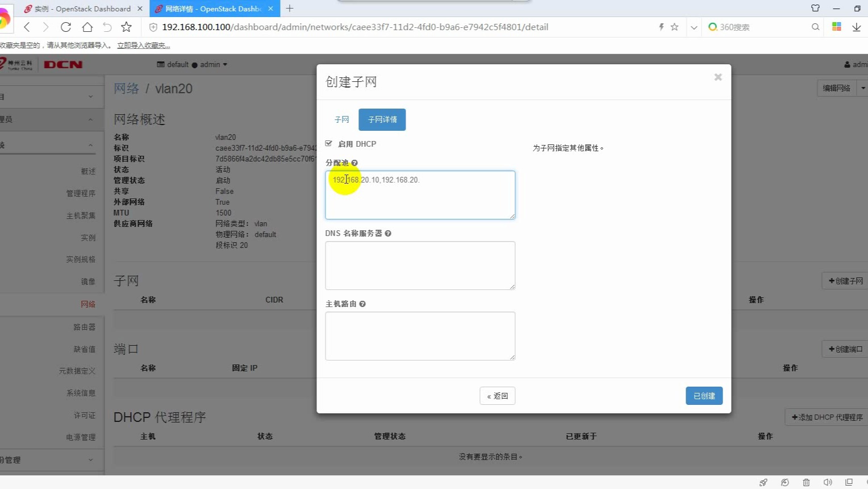Toggle the 启用 DHCP checkbox
This screenshot has height=489, width=868.
click(329, 143)
